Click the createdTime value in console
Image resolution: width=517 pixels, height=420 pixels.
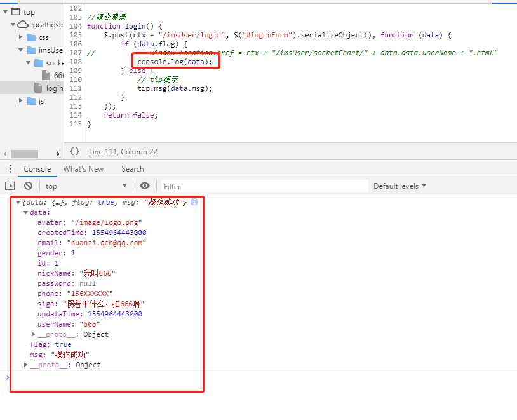coord(119,233)
